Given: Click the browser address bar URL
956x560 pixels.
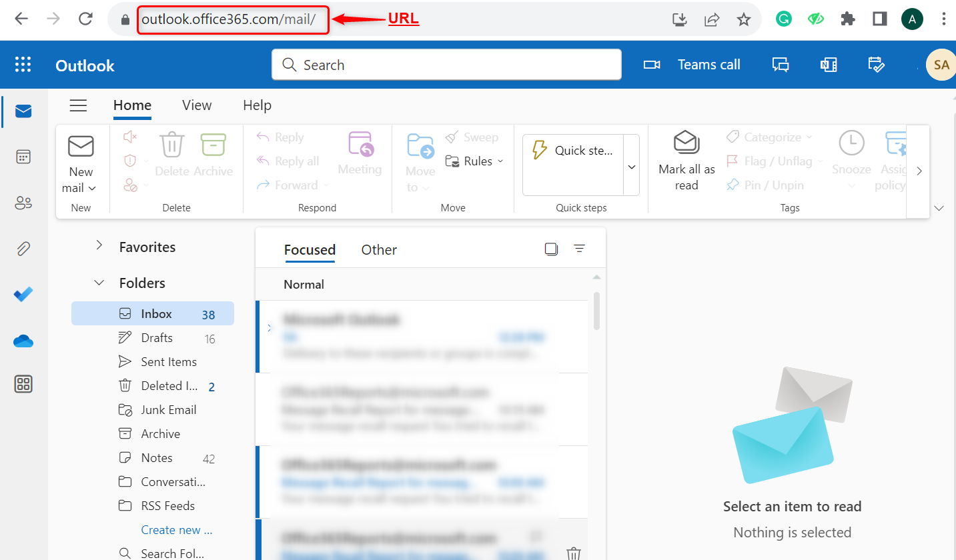Looking at the screenshot, I should 229,19.
